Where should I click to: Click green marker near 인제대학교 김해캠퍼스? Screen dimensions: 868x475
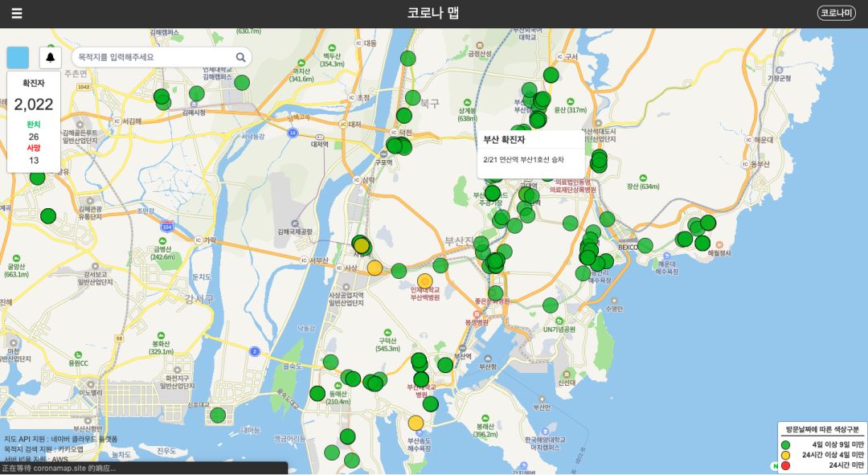pyautogui.click(x=242, y=83)
